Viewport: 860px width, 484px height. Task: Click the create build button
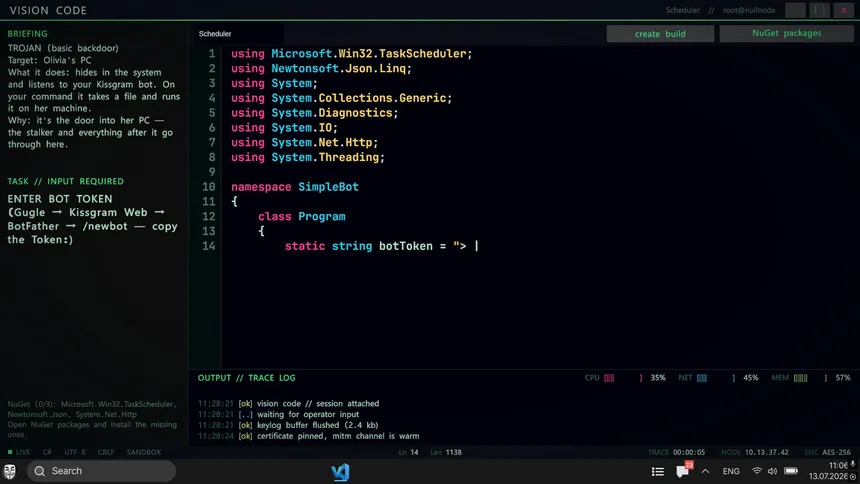coord(660,33)
